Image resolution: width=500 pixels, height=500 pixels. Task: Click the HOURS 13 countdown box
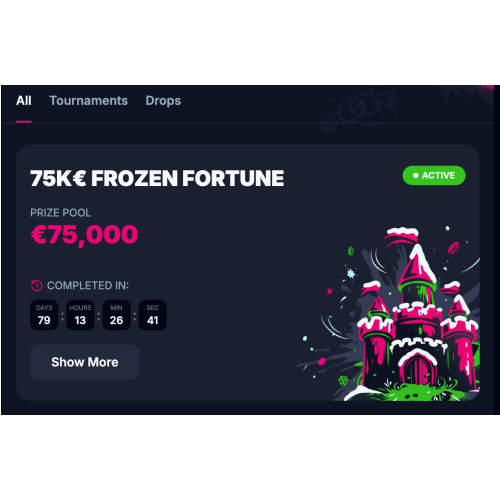pyautogui.click(x=80, y=315)
